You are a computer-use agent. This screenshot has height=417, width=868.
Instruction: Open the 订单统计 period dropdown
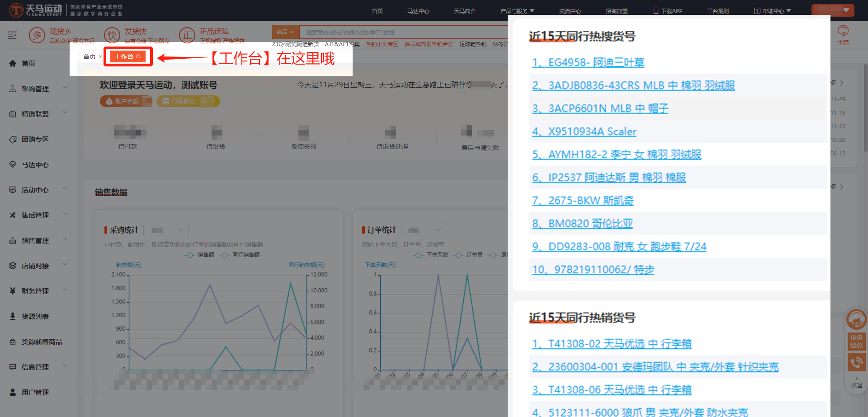[424, 230]
